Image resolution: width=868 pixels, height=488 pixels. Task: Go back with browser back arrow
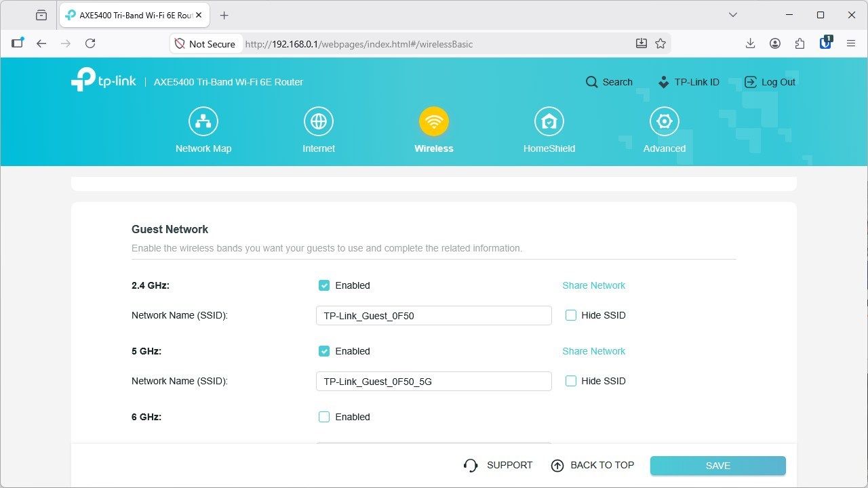41,43
